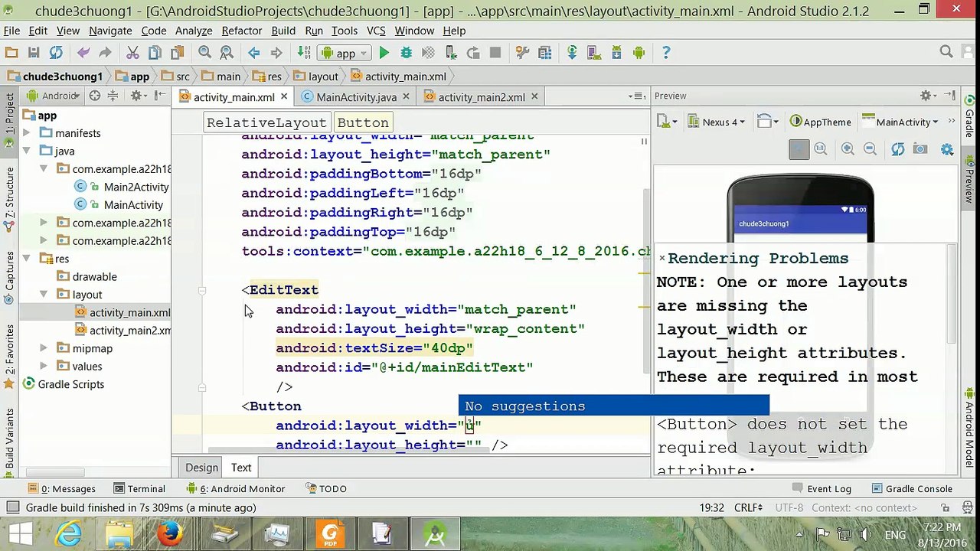Open the Refactor menu
Image resolution: width=980 pixels, height=551 pixels.
(x=241, y=31)
